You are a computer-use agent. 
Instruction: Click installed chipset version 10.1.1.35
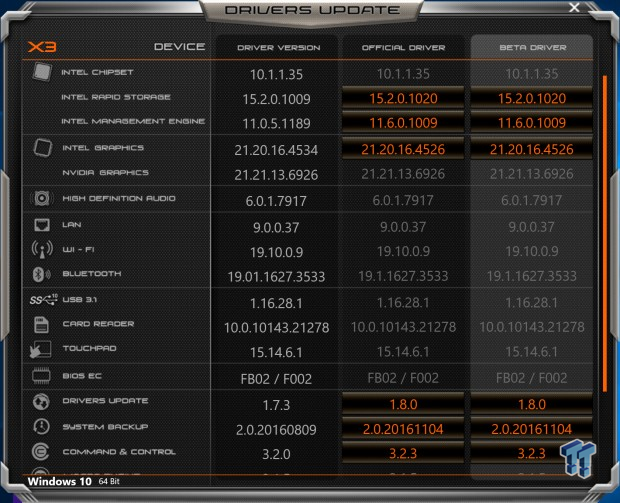[x=276, y=74]
